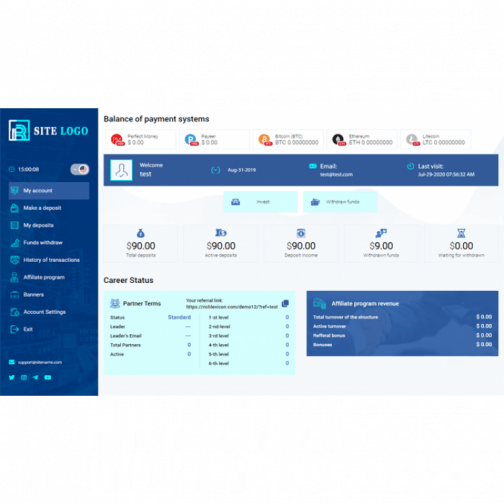Copy the referral link icon

click(x=285, y=303)
